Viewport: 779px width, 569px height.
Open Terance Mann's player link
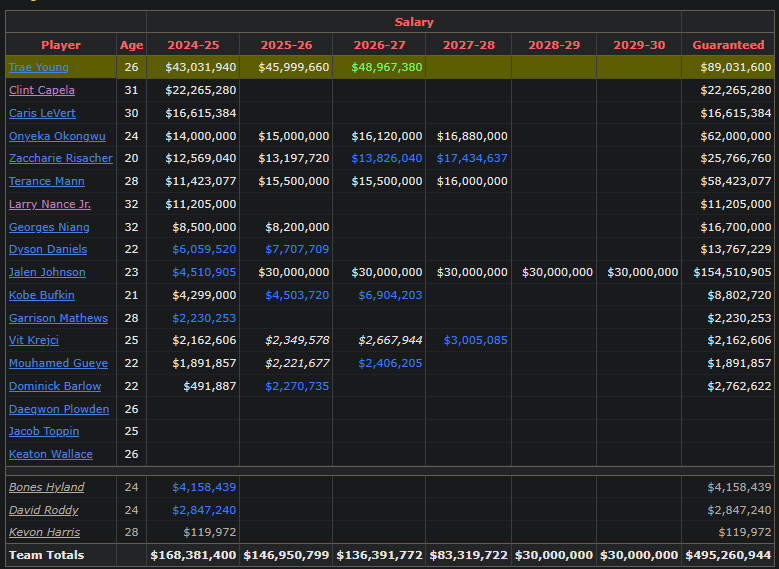[x=47, y=181]
